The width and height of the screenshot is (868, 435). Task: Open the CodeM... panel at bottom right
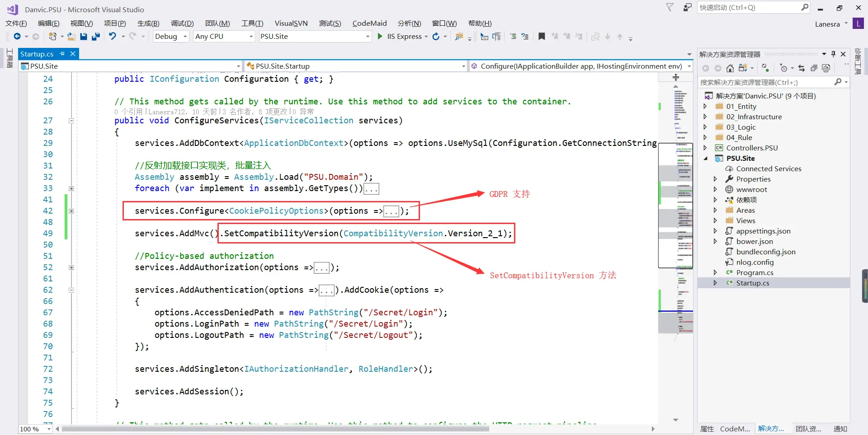(735, 429)
